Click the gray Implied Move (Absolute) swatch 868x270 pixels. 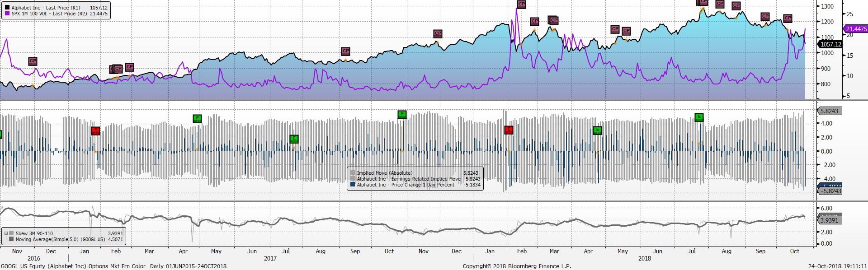[353, 173]
